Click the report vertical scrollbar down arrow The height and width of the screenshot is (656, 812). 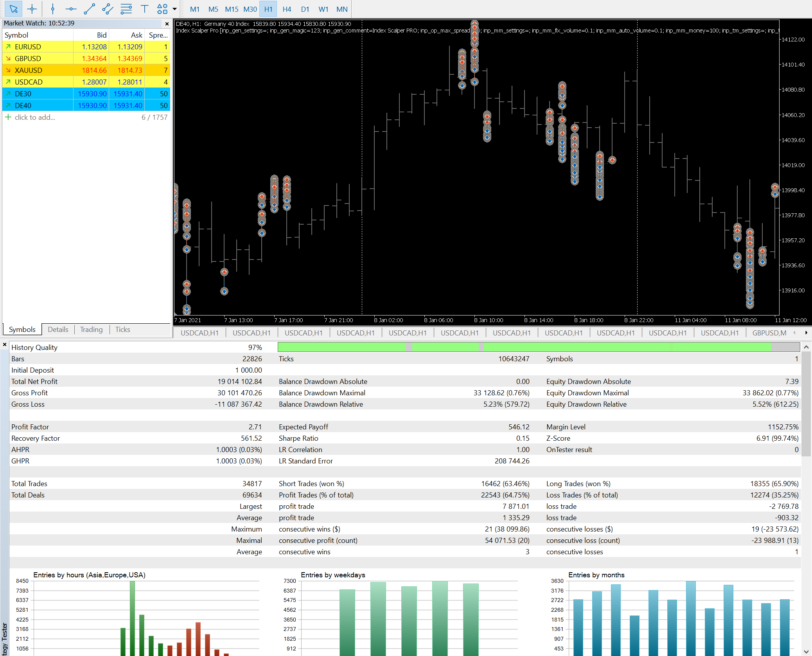click(x=806, y=651)
